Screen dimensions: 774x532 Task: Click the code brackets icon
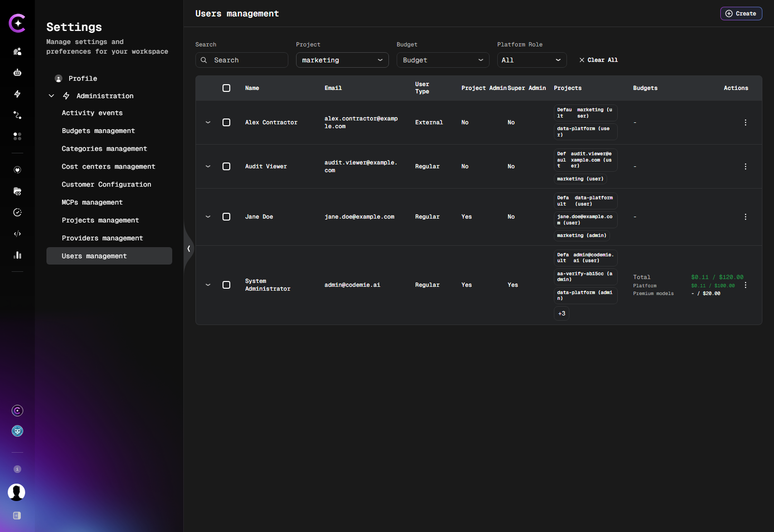coord(17,234)
